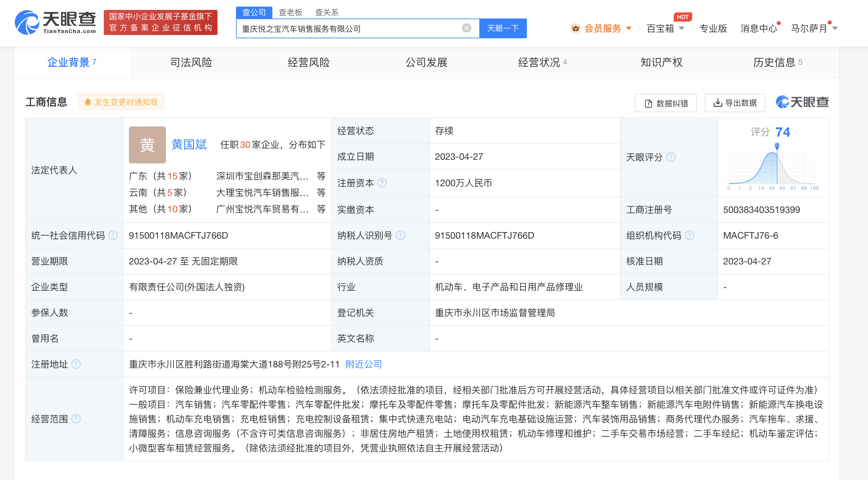The width and height of the screenshot is (868, 480).
Task: Click help icon beside 经营范围
Action: pyautogui.click(x=76, y=419)
